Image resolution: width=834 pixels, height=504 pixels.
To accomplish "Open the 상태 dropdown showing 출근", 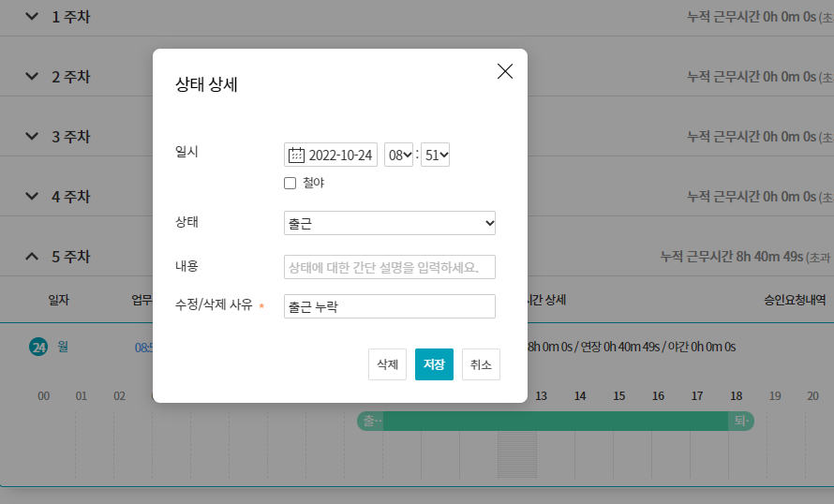I will [390, 223].
